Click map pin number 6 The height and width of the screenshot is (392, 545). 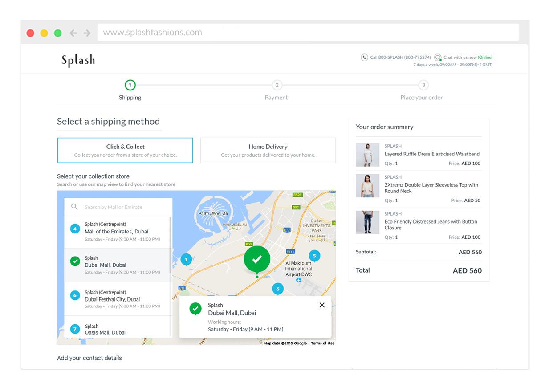(x=278, y=289)
